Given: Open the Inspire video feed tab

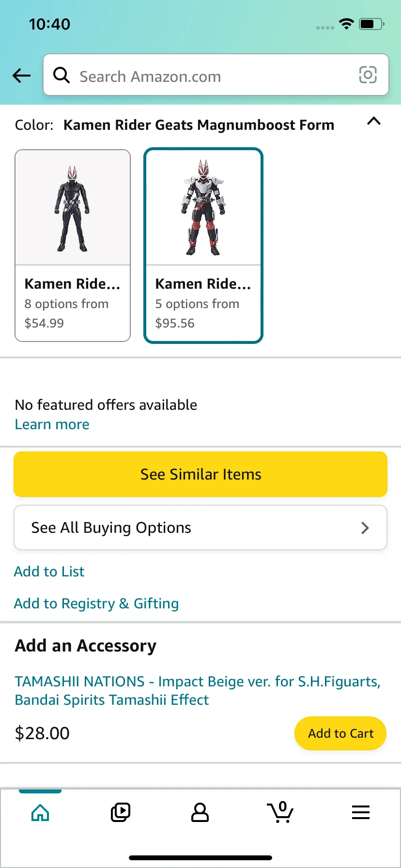Looking at the screenshot, I should (x=121, y=812).
